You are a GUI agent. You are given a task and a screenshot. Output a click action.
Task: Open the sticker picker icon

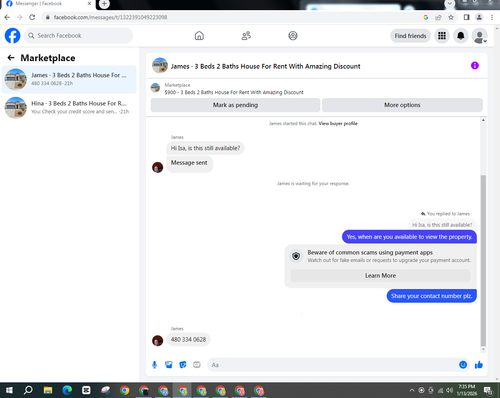(183, 365)
